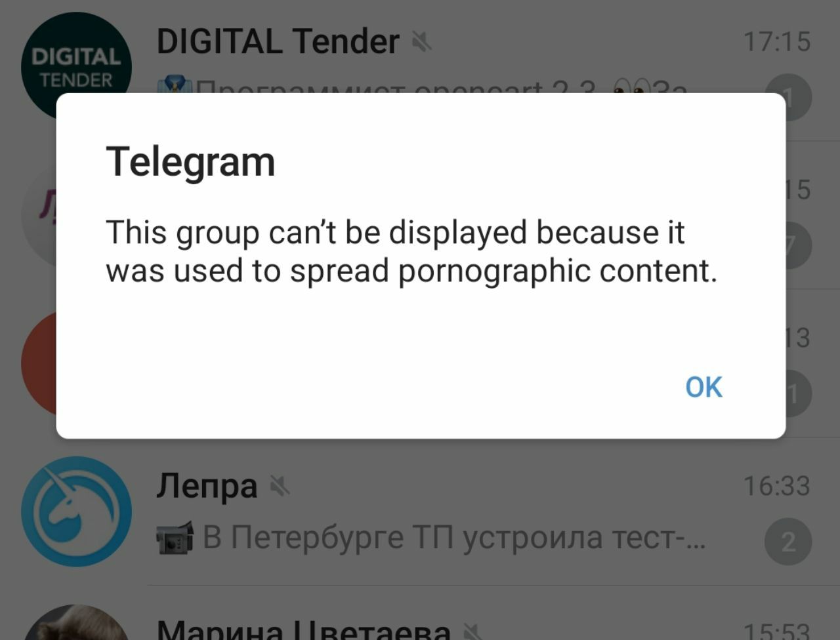Open the DIGITAL Tender chat title
The image size is (840, 640).
point(278,41)
